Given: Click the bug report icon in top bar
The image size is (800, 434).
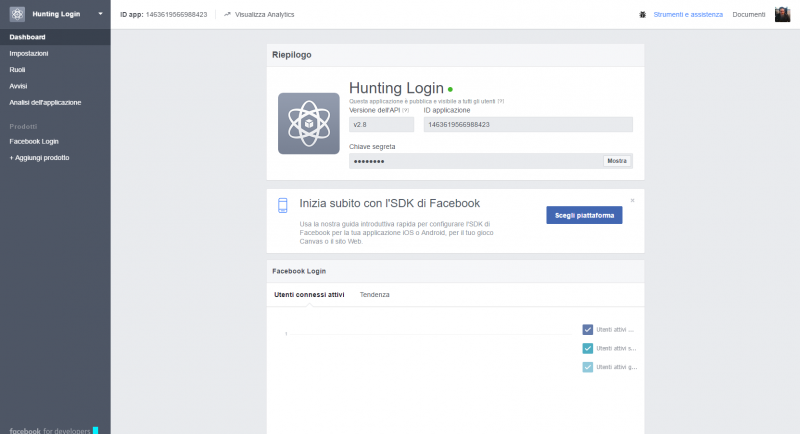Looking at the screenshot, I should pos(642,15).
